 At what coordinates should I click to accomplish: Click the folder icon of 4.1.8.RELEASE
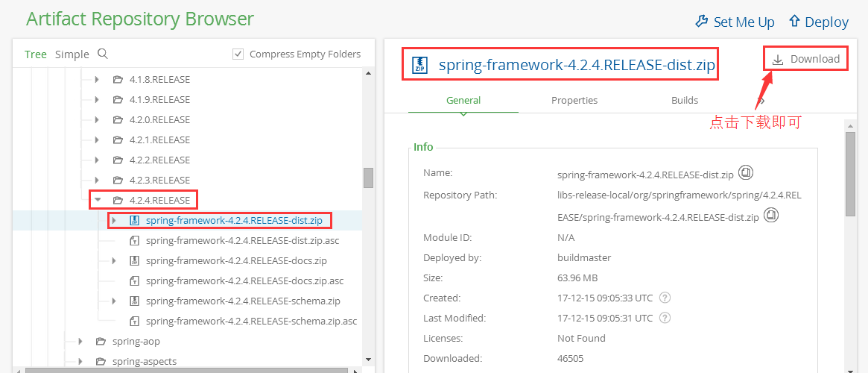coord(118,80)
